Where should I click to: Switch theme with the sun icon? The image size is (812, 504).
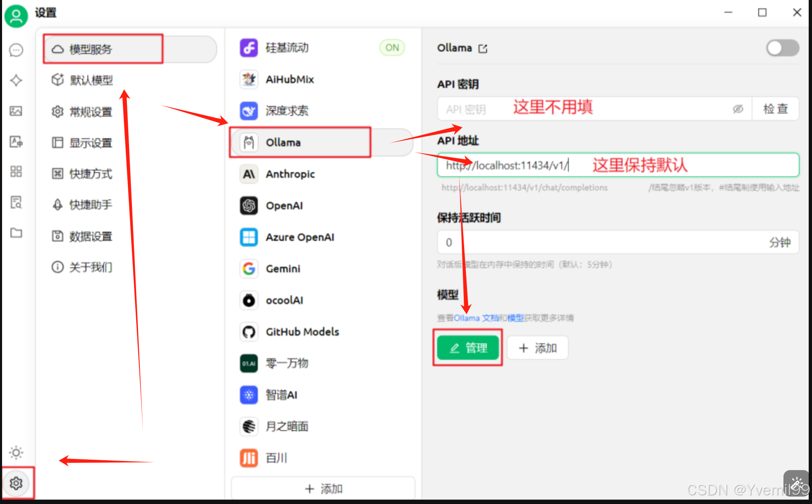(16, 452)
